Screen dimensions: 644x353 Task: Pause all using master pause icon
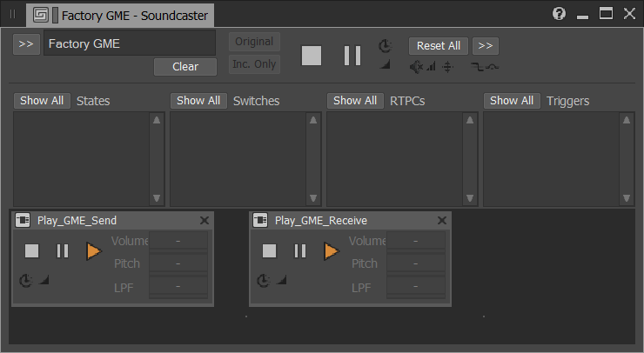pos(352,56)
